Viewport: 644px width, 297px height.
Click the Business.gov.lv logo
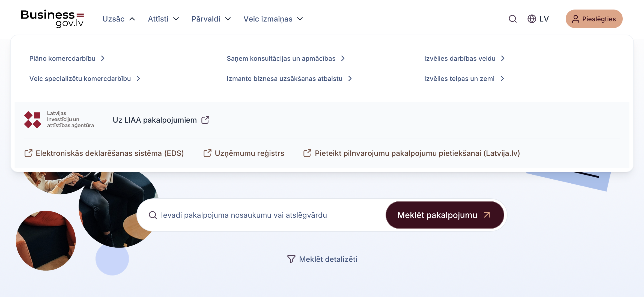(x=52, y=19)
